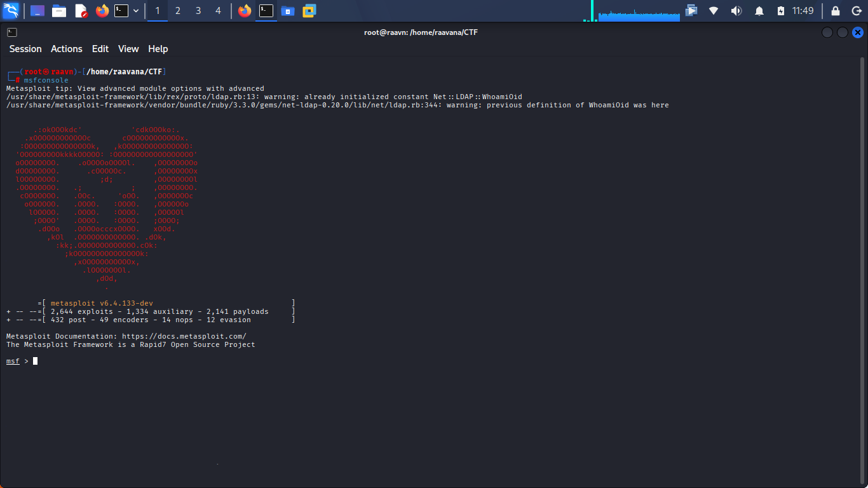Open the screen recorder tray icon
The width and height of the screenshot is (868, 488).
pos(691,11)
